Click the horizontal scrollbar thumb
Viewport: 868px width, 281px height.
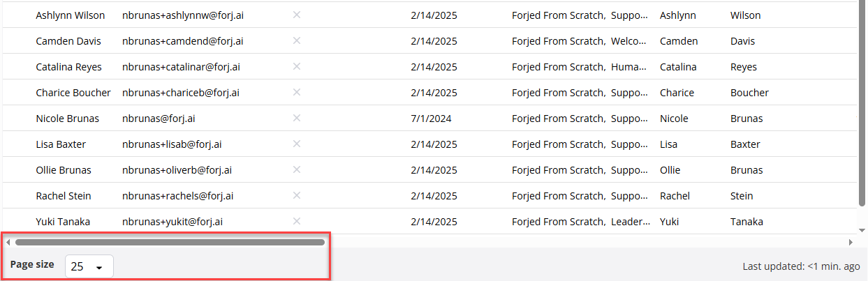coord(170,242)
